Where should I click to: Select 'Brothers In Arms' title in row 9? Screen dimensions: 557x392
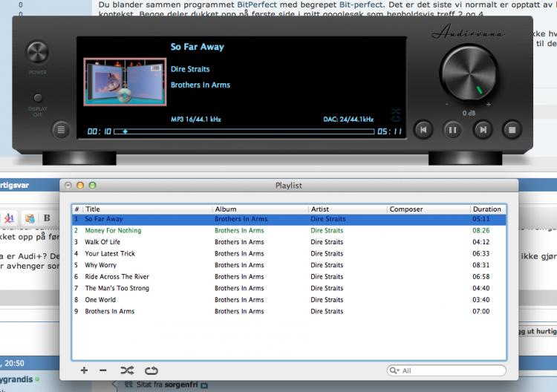tap(109, 311)
